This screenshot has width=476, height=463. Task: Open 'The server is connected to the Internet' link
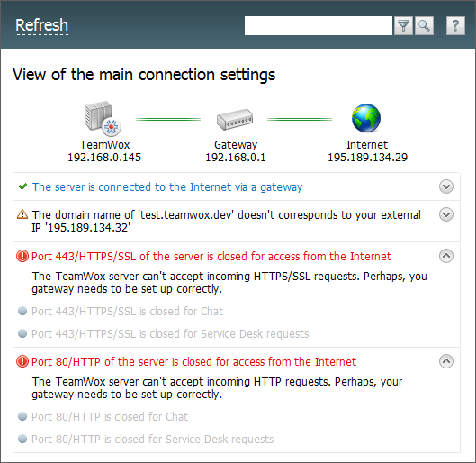click(167, 187)
